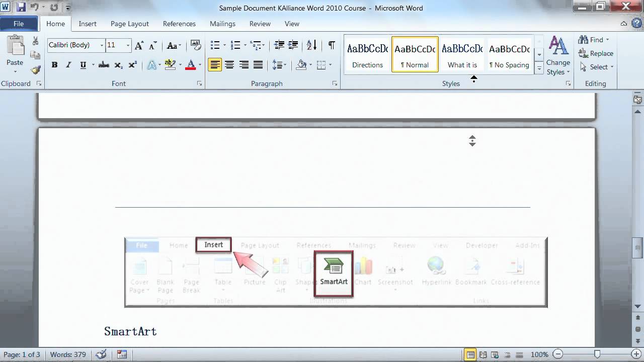Switch to the Mailings tab
Image resolution: width=644 pixels, height=362 pixels.
point(222,24)
